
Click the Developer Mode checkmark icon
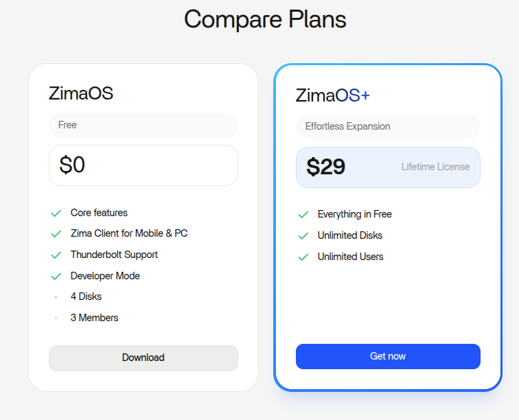pos(56,277)
